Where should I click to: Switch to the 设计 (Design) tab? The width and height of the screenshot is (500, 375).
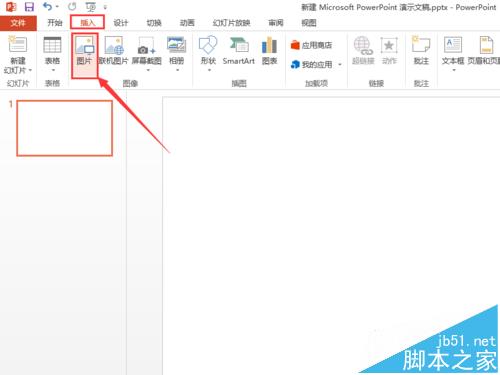[121, 23]
